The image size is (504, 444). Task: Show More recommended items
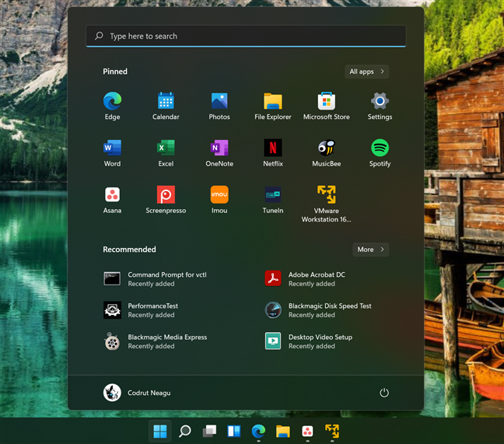[x=370, y=250]
